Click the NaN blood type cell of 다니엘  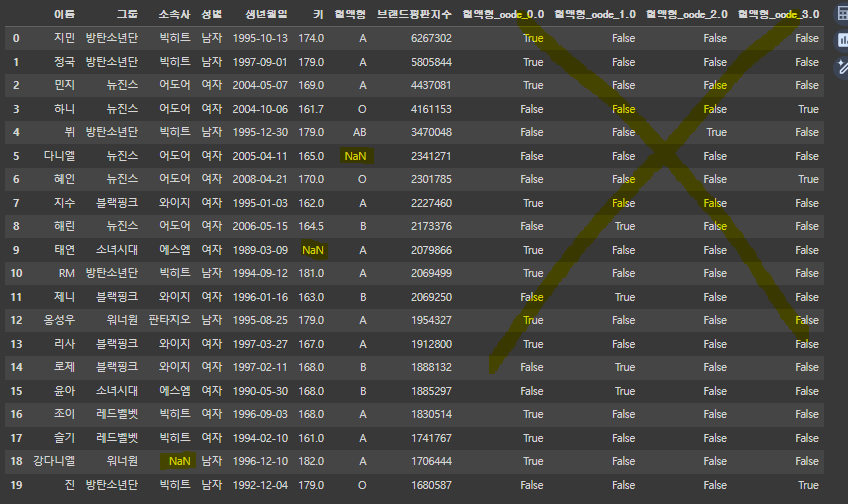(x=355, y=156)
